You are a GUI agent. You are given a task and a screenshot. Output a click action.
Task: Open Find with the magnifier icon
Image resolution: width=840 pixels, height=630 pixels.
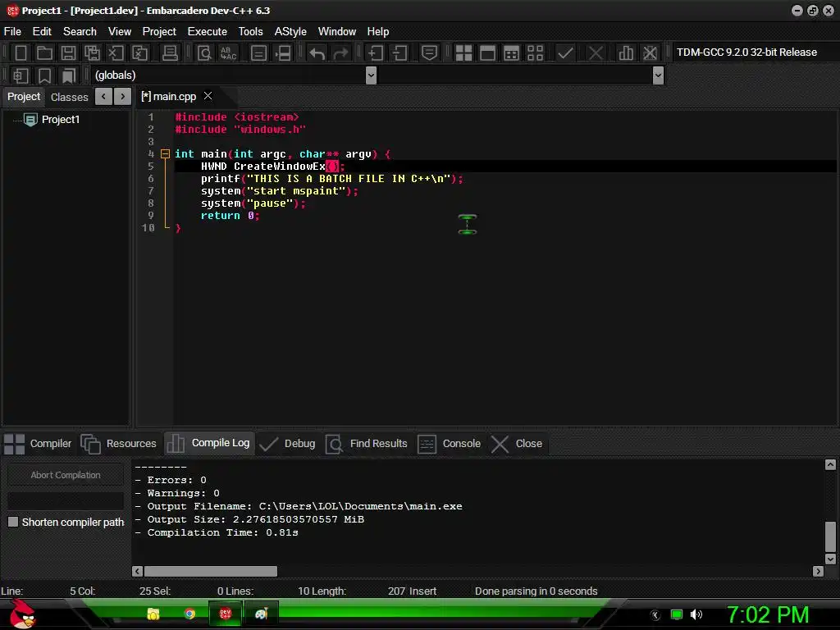204,52
